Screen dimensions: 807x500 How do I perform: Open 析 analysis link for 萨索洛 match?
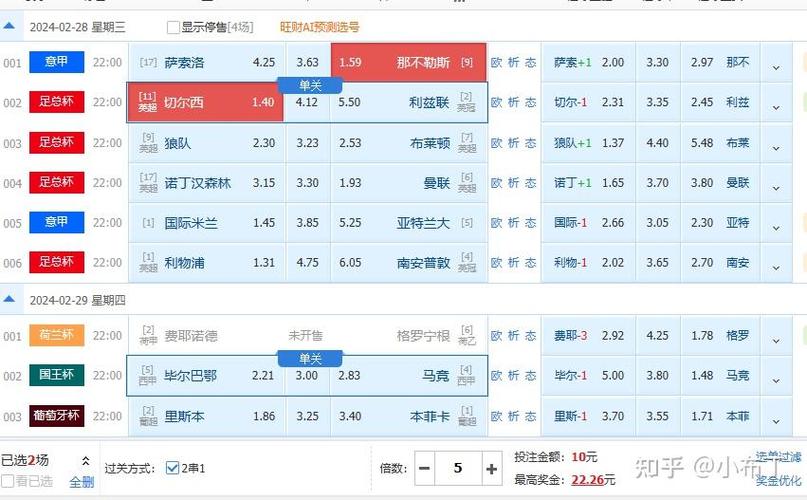click(513, 62)
